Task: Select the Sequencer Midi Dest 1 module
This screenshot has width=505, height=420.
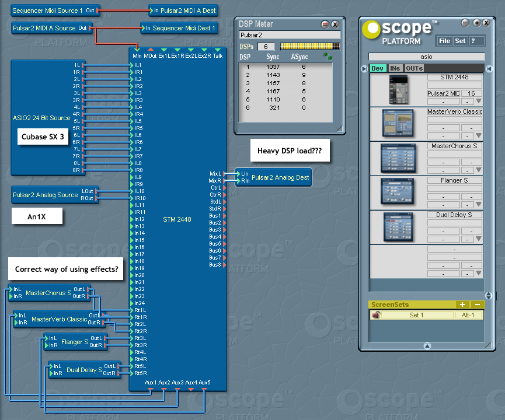Action: click(180, 28)
